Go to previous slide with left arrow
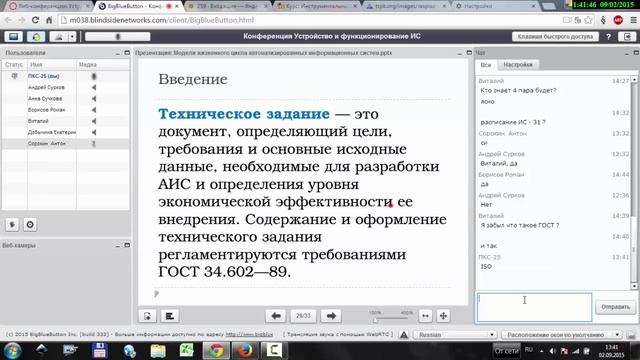The width and height of the screenshot is (640, 360). [x=276, y=316]
